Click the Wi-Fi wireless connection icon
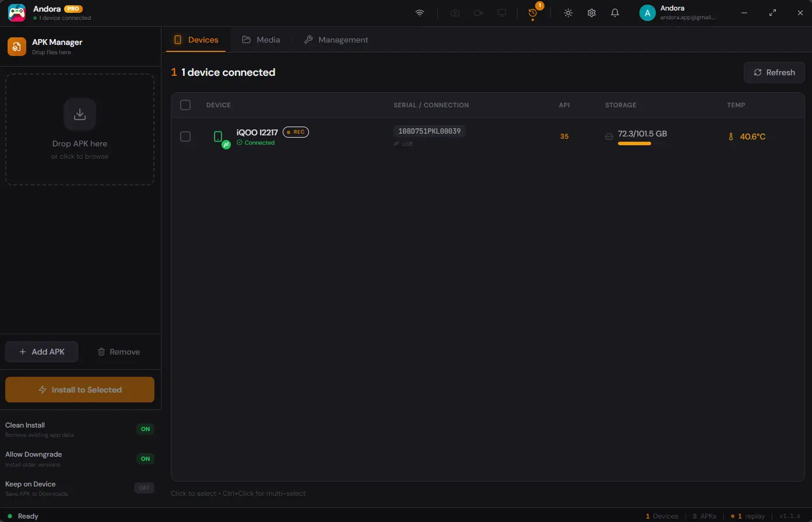The width and height of the screenshot is (812, 522). tap(420, 13)
